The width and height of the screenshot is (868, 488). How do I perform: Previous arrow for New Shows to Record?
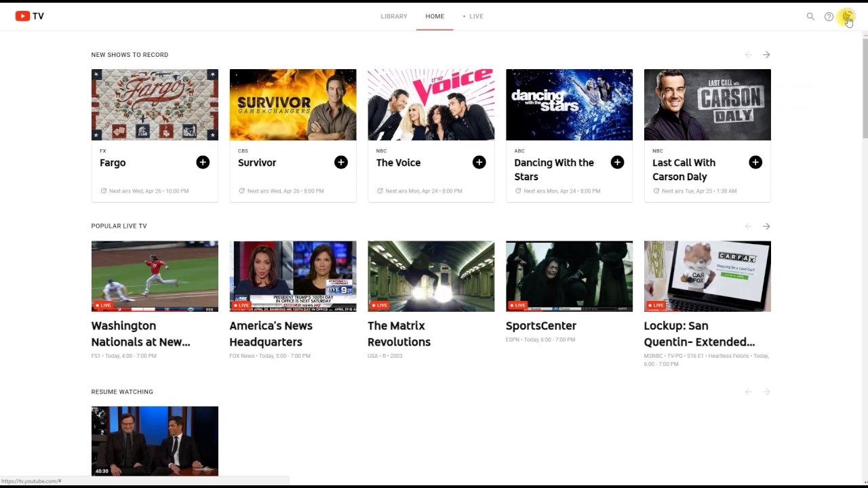pyautogui.click(x=749, y=54)
